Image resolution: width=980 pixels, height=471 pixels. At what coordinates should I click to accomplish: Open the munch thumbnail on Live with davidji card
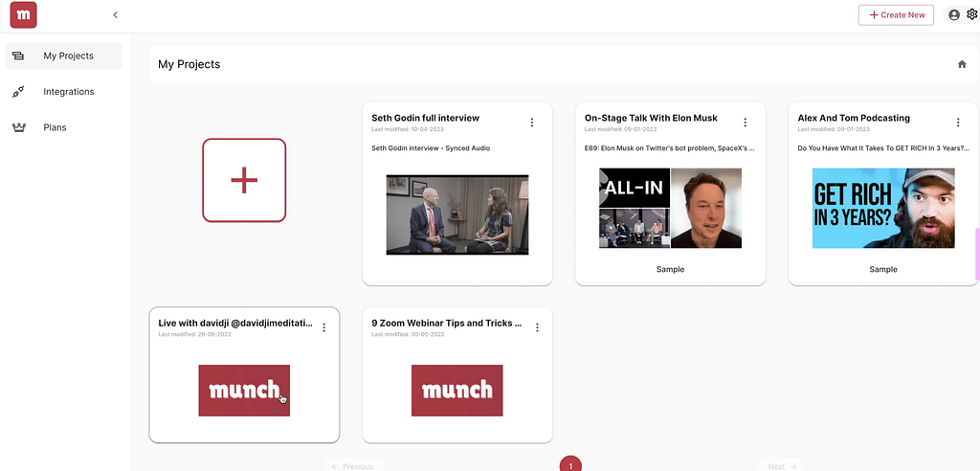point(244,391)
